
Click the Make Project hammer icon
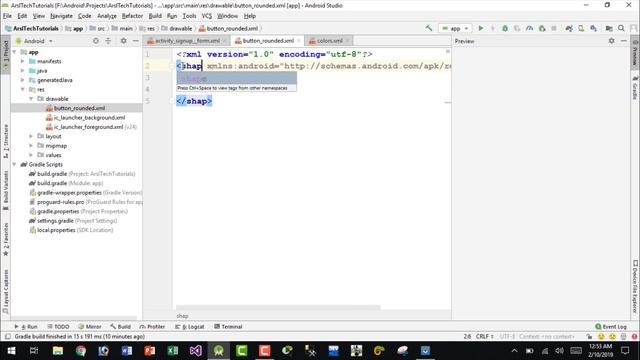[x=429, y=28]
